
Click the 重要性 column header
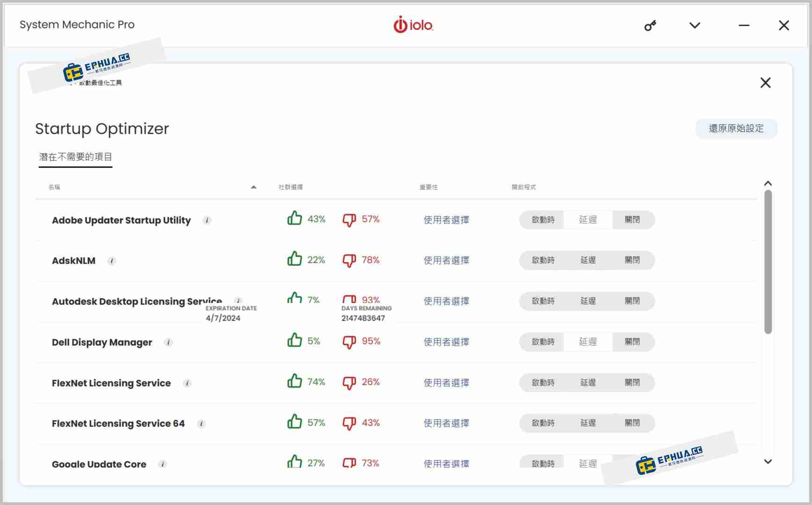(x=428, y=187)
